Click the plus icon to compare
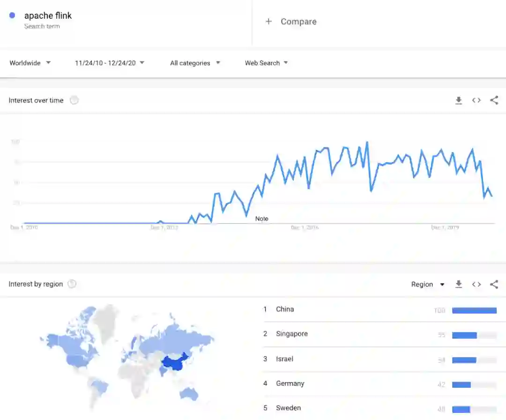This screenshot has width=506, height=420. click(x=268, y=22)
